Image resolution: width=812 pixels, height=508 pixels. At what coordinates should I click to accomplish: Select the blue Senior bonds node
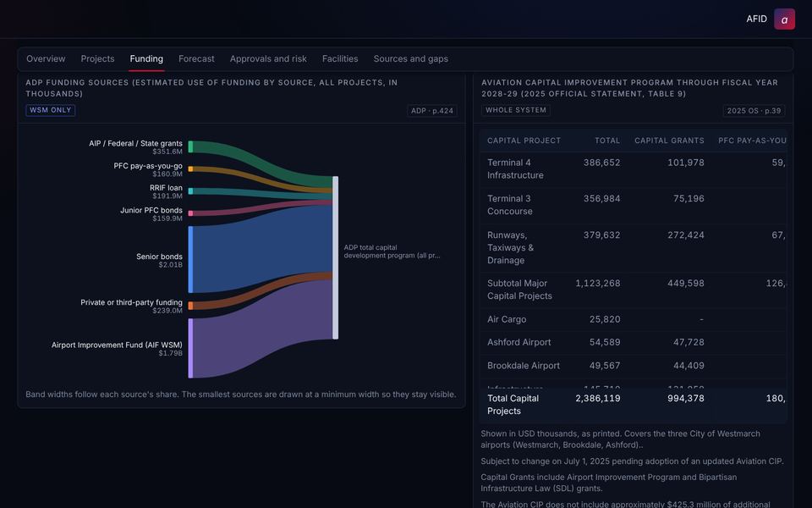(x=190, y=259)
